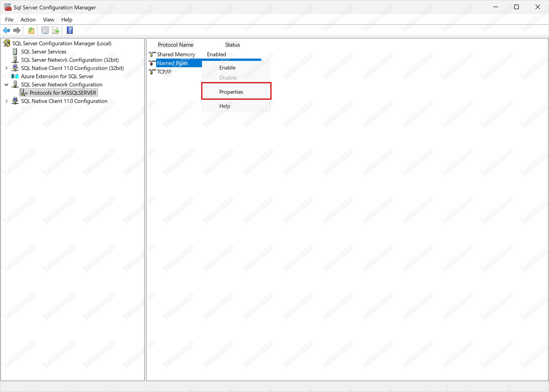Screen dimensions: 549x392
Task: Select the TCP/IP protocol icon
Action: 152,72
